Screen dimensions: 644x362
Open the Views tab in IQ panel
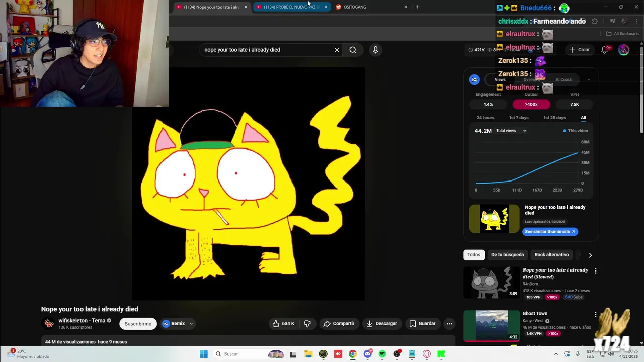click(x=500, y=79)
